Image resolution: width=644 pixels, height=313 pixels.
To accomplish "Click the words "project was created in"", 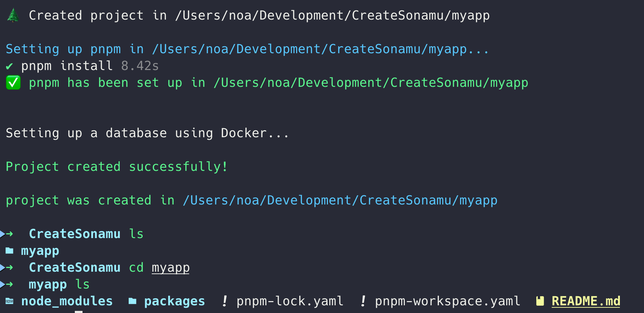I will [x=90, y=200].
